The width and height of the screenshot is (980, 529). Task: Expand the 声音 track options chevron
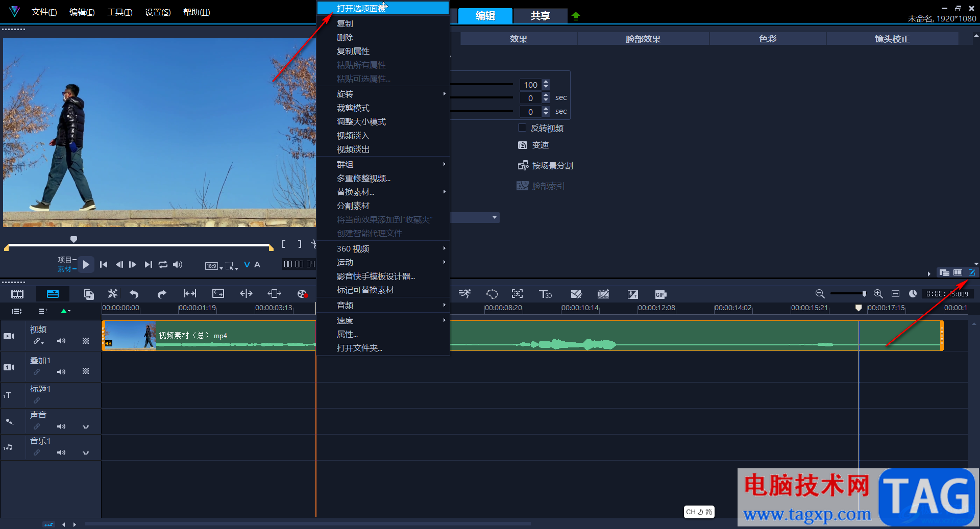click(86, 426)
